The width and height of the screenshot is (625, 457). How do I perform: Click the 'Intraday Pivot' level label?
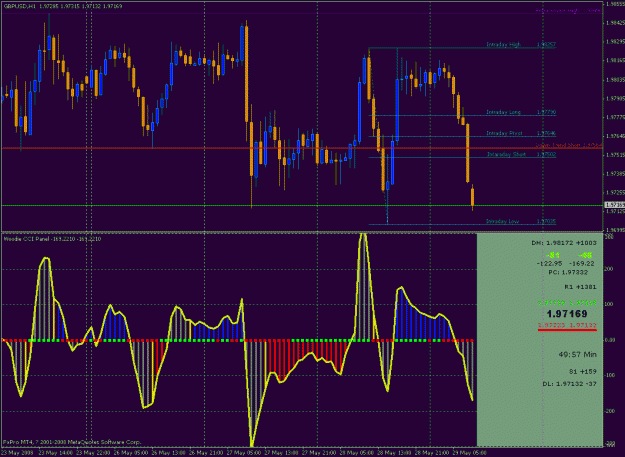pos(504,133)
